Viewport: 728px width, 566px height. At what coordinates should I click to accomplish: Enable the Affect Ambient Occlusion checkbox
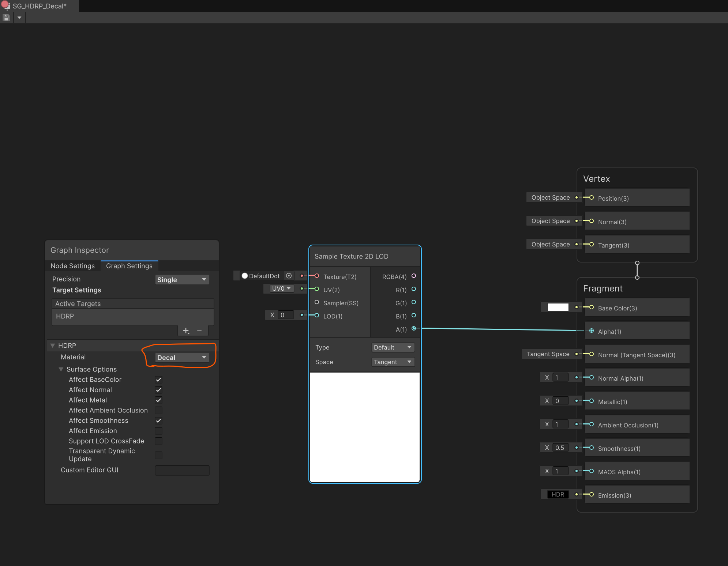coord(158,410)
